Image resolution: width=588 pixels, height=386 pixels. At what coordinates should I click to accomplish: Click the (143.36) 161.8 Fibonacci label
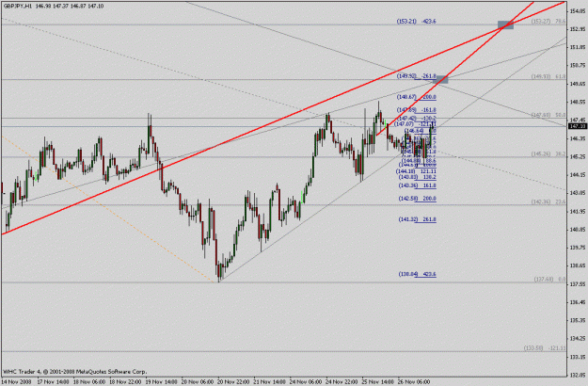pyautogui.click(x=417, y=185)
